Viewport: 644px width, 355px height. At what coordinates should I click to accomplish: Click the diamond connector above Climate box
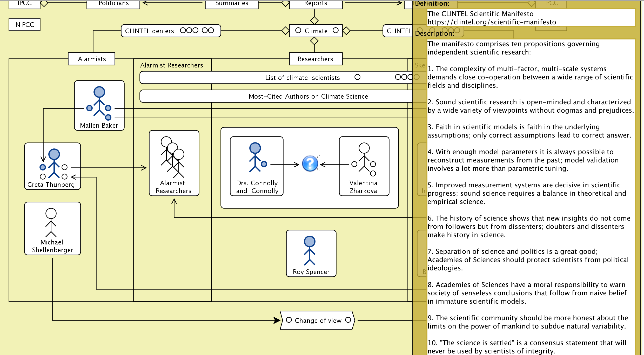point(314,20)
